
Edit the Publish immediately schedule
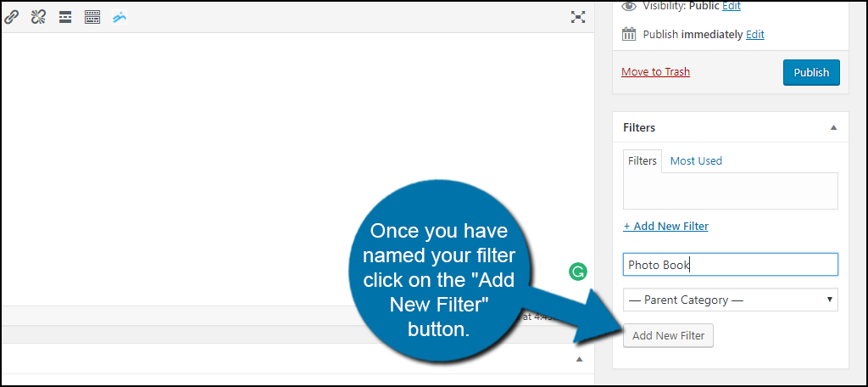(754, 35)
